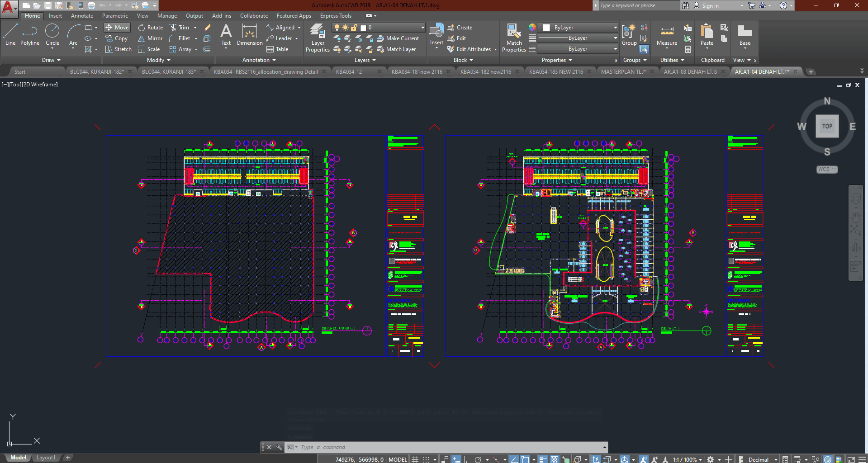868x463 pixels.
Task: Switch to the Annotate ribbon tab
Action: 82,16
